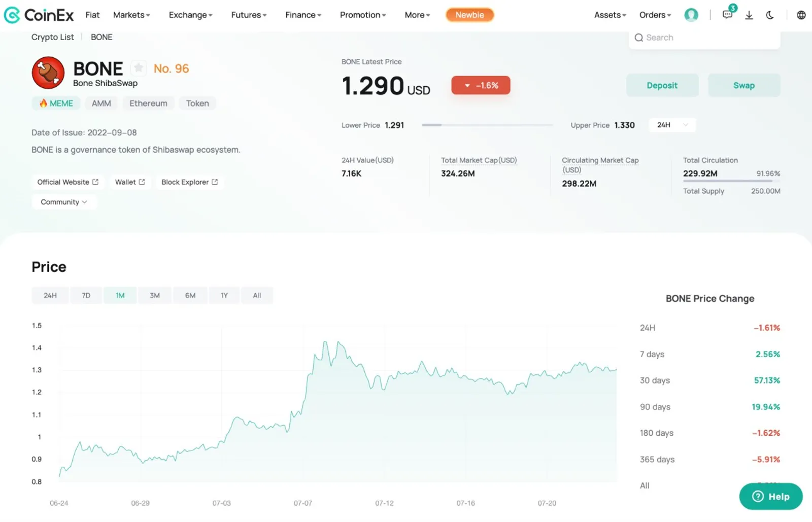This screenshot has width=812, height=522.
Task: Open the 24H price range dropdown
Action: coord(672,125)
